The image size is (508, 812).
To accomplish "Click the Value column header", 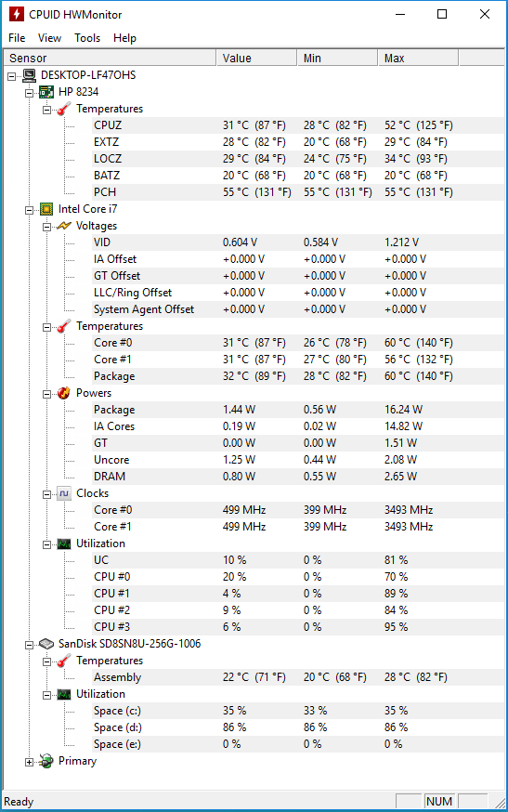I will point(256,58).
